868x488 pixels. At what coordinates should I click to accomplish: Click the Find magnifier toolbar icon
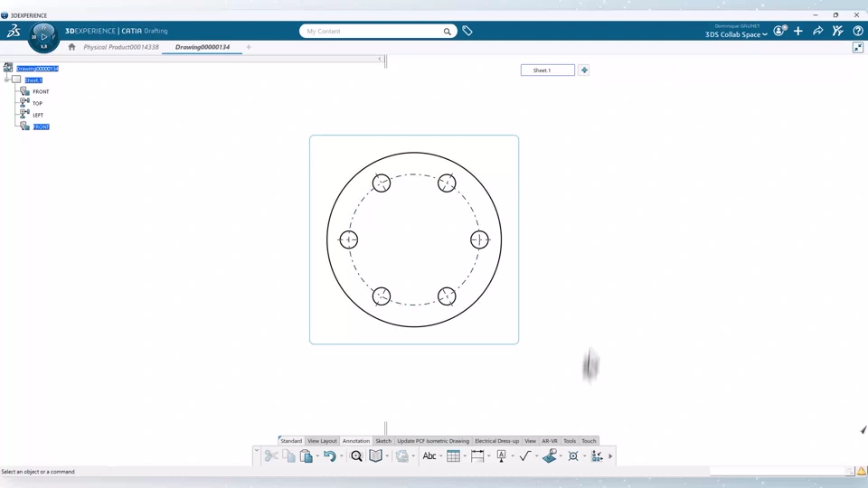[356, 455]
